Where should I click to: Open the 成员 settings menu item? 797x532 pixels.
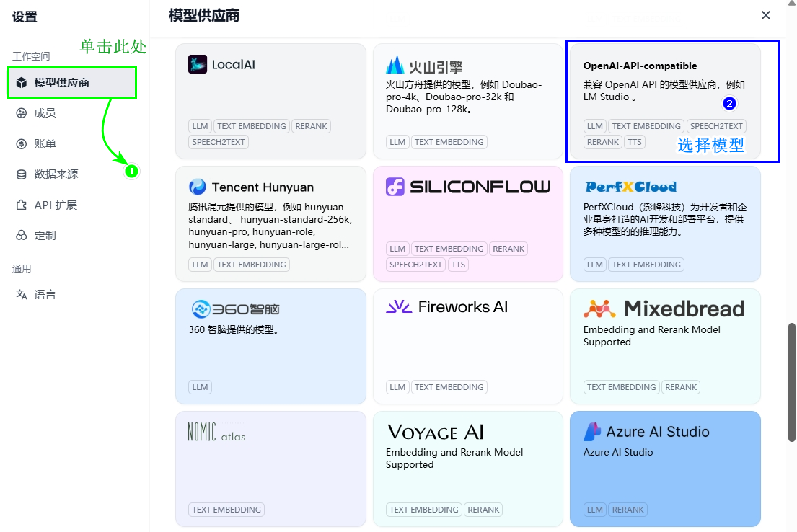45,113
